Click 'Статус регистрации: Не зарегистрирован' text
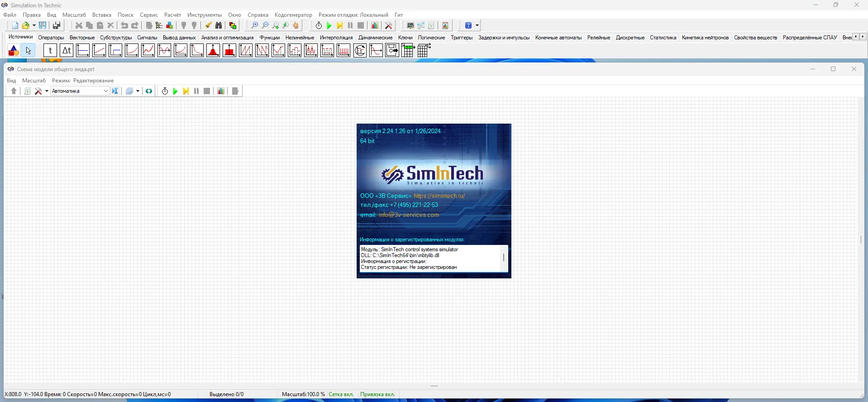The height and width of the screenshot is (402, 868). (x=409, y=268)
